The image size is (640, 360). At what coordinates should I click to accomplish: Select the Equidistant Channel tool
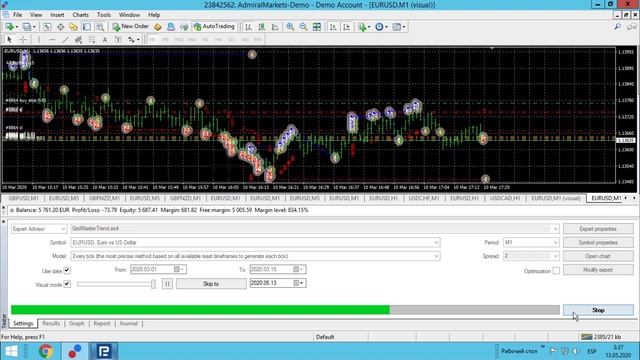click(78, 40)
